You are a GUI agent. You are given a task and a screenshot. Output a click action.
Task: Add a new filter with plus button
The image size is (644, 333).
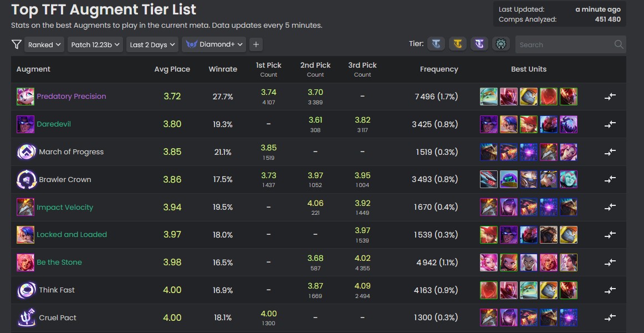(256, 45)
